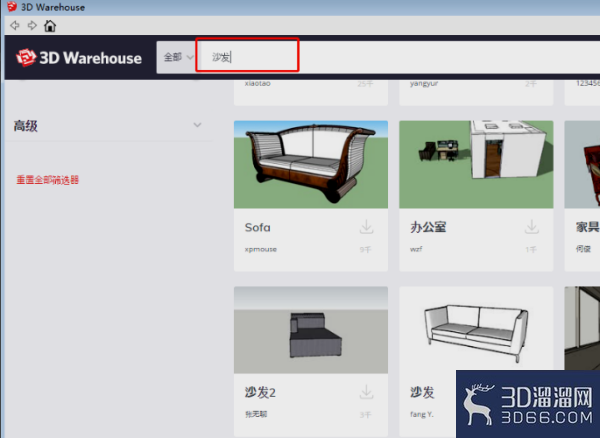600x438 pixels.
Task: Click 重置全部筛选器 link
Action: (47, 180)
